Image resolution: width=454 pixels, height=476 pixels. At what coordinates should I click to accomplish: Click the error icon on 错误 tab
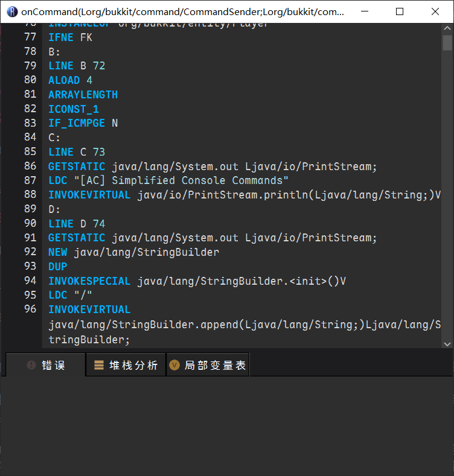pyautogui.click(x=31, y=365)
